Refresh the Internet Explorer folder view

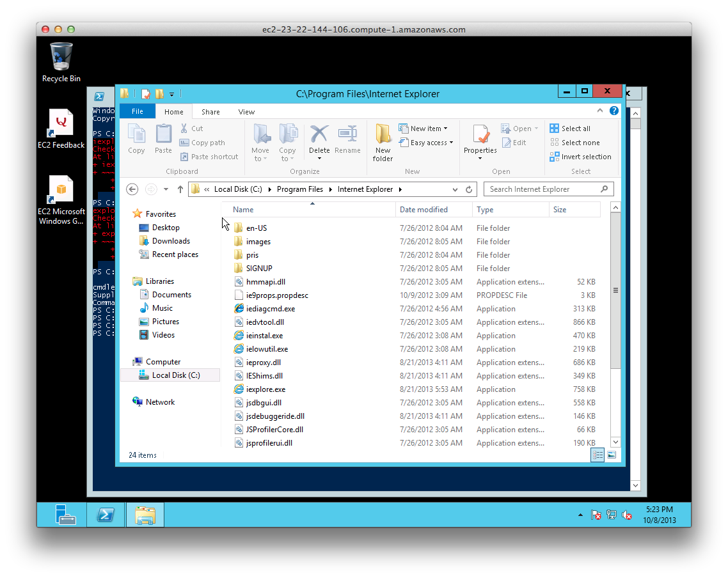pyautogui.click(x=469, y=189)
